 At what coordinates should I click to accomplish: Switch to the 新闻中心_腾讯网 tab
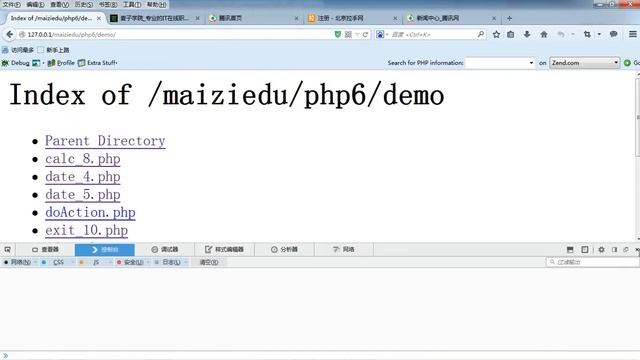point(452,18)
